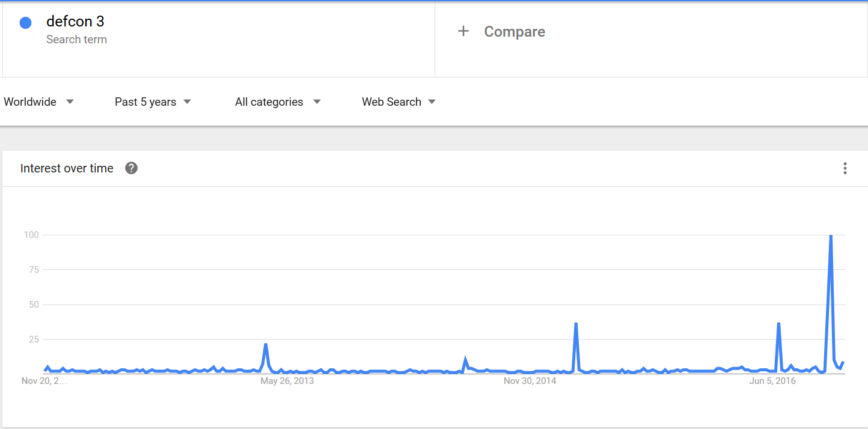Click the Compare button to add term

point(515,32)
